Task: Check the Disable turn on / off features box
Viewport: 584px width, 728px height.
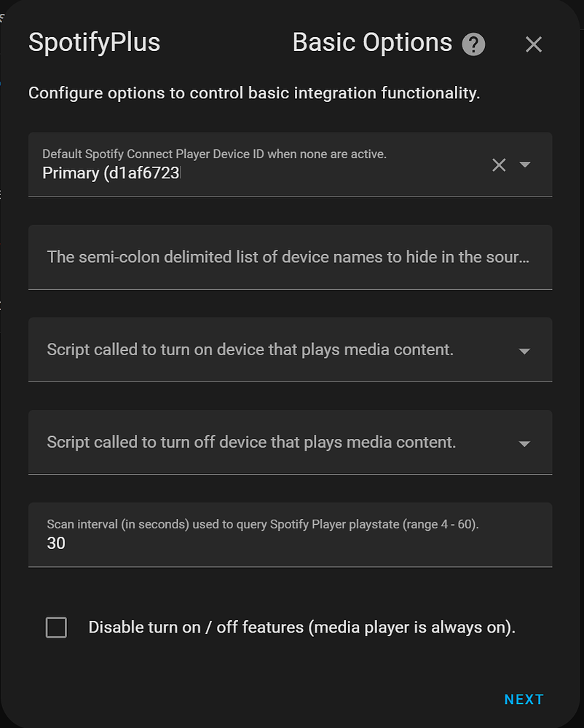Action: pyautogui.click(x=56, y=627)
